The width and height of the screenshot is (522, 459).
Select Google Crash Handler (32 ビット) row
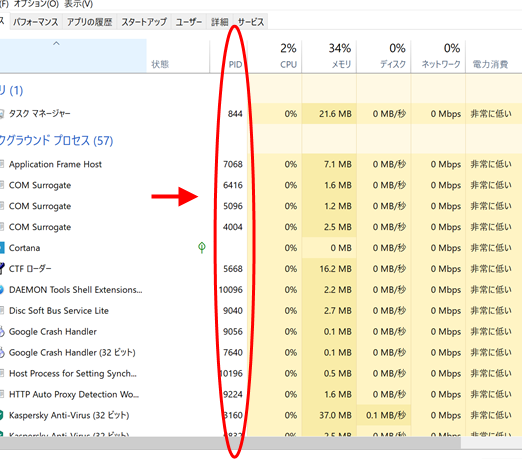261,353
